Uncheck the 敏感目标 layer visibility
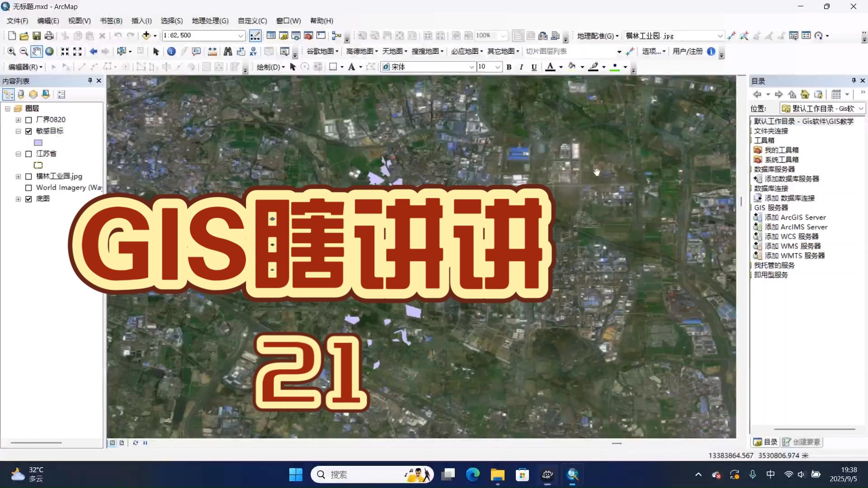The image size is (868, 488). (28, 131)
